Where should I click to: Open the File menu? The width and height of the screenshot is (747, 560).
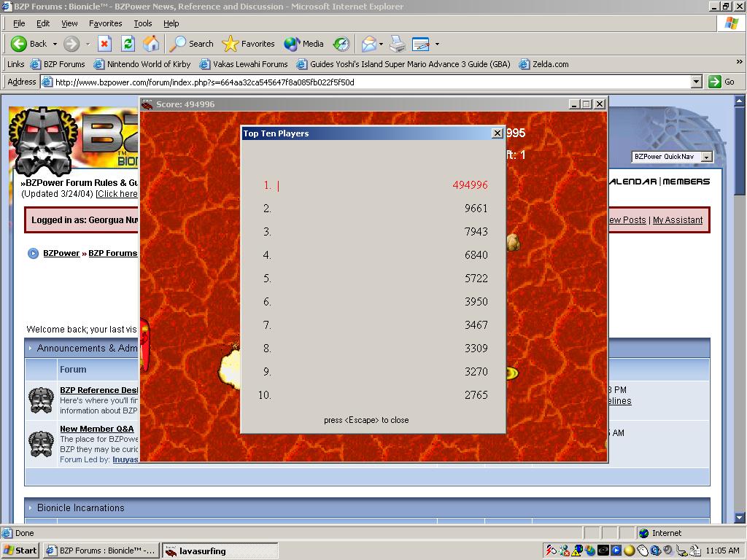click(x=19, y=23)
